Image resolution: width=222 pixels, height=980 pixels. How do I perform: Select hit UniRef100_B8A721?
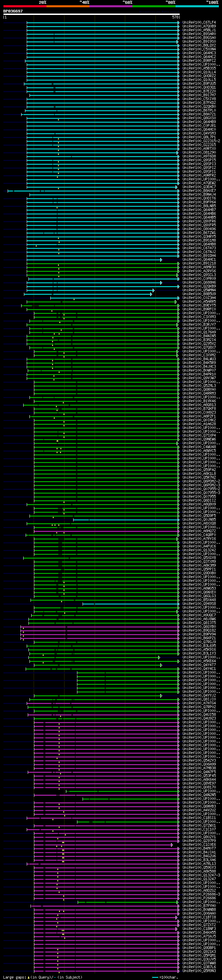click(199, 114)
